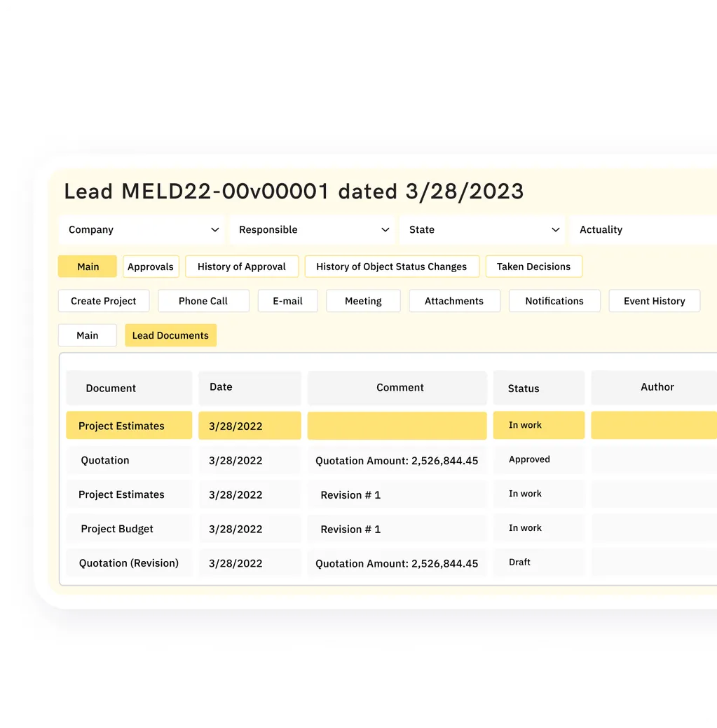Schedule a Meeting via Meeting button
Screen dimensions: 717x728
pyautogui.click(x=363, y=301)
